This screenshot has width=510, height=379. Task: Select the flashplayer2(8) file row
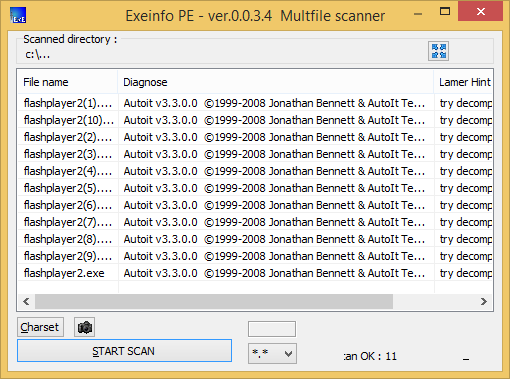point(255,239)
